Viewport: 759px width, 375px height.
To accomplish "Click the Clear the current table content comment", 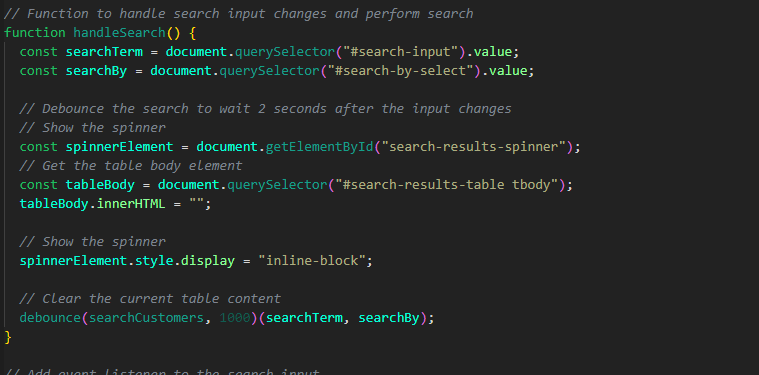I will coord(150,299).
